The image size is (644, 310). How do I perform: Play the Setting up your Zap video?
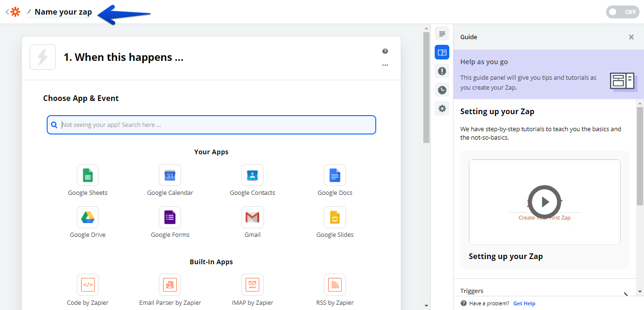tap(545, 202)
